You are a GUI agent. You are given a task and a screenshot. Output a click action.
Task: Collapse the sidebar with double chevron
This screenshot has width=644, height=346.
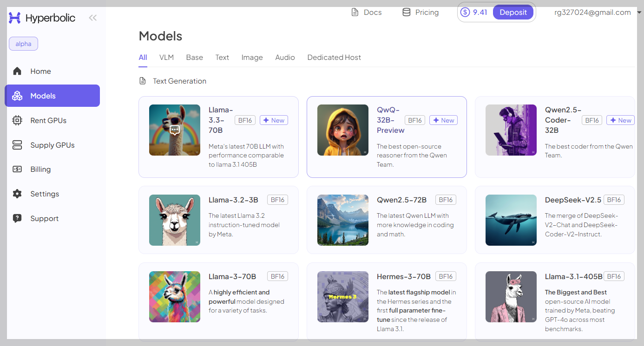(x=93, y=18)
